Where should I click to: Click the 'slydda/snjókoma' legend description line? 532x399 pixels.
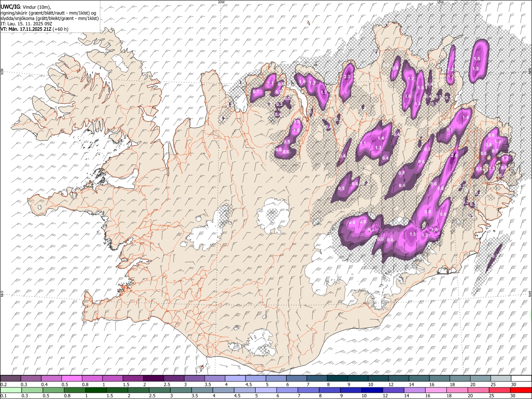49,18
